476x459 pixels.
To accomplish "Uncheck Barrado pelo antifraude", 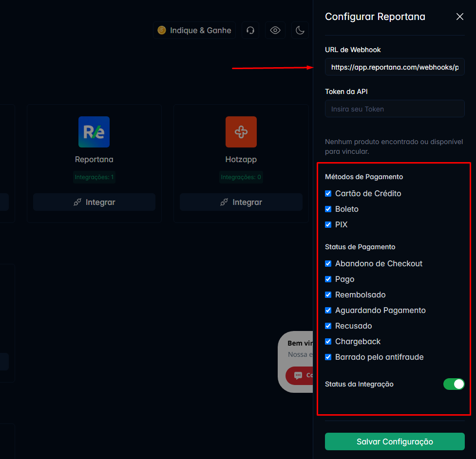I will click(x=328, y=357).
